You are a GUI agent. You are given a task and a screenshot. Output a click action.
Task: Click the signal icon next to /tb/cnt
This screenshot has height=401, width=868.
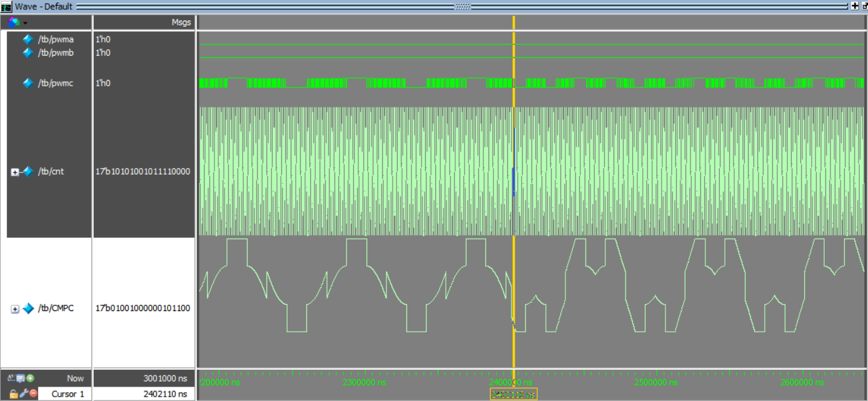coord(27,171)
